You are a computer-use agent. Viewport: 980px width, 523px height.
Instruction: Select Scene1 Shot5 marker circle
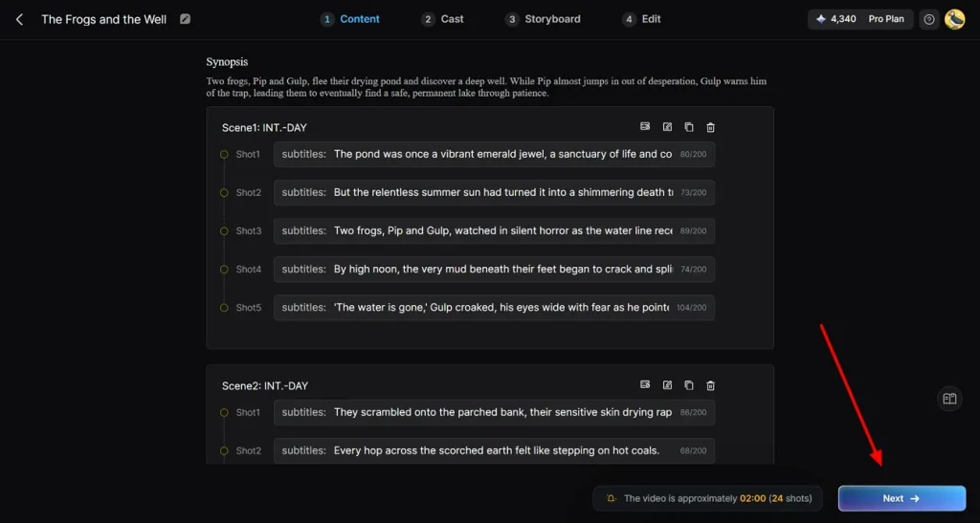click(224, 308)
